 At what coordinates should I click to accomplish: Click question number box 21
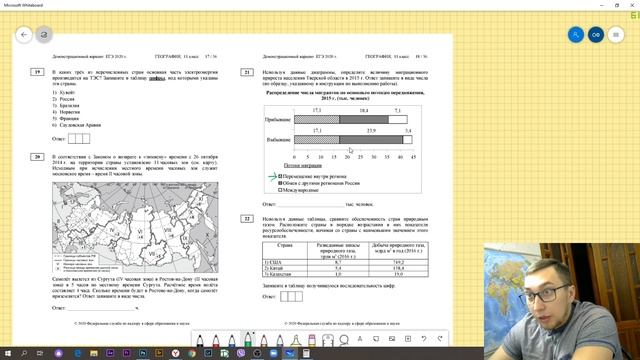(x=247, y=72)
